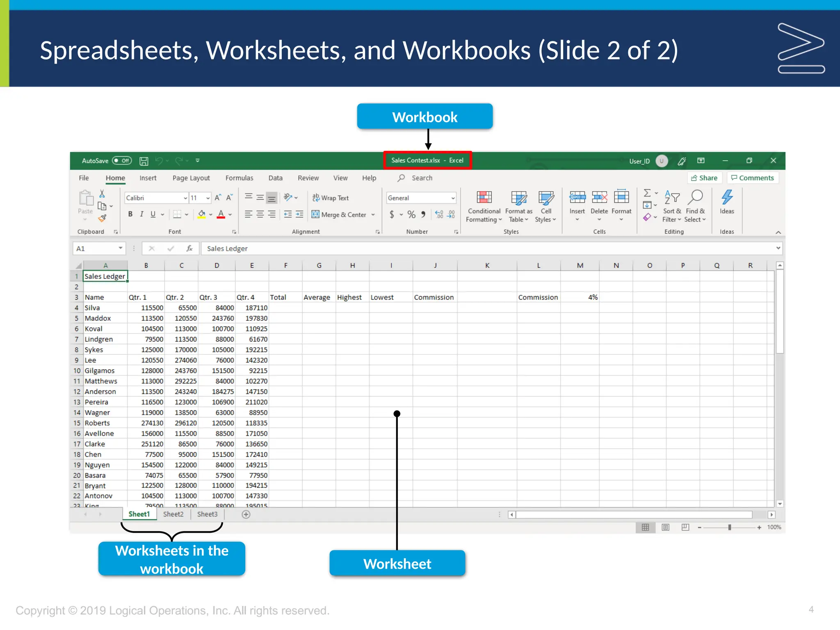Open Customize Quick Access Toolbar dropdown
This screenshot has width=840, height=630.
coord(198,161)
